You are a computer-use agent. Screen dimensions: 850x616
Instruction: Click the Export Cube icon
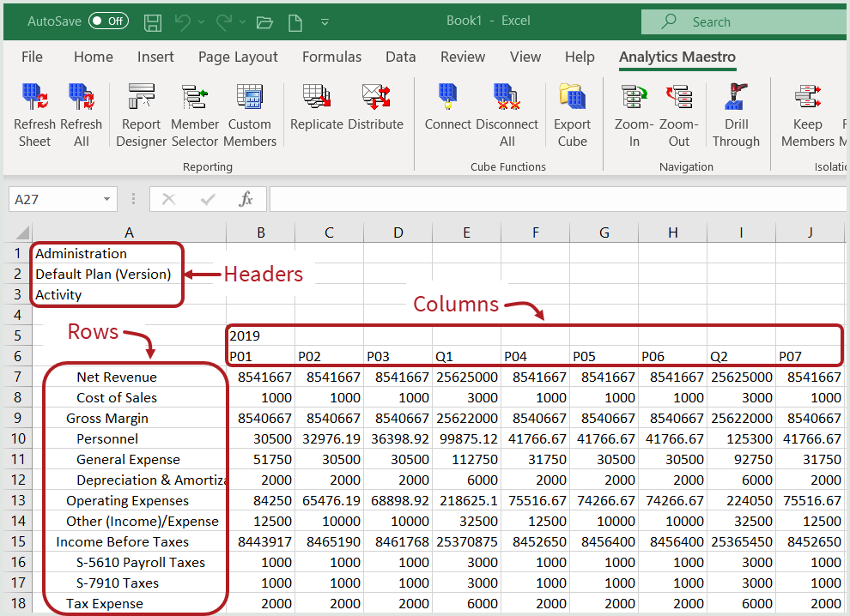572,98
